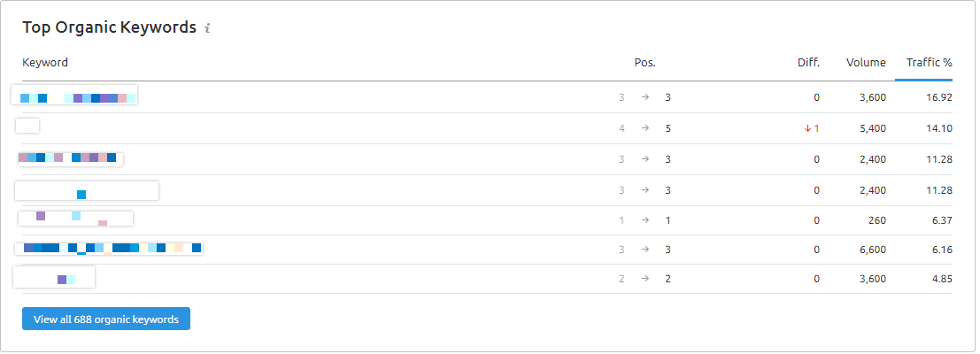Viewport: 980px width, 354px height.
Task: Click the position arrow in the 260 volume row
Action: pyautogui.click(x=645, y=219)
